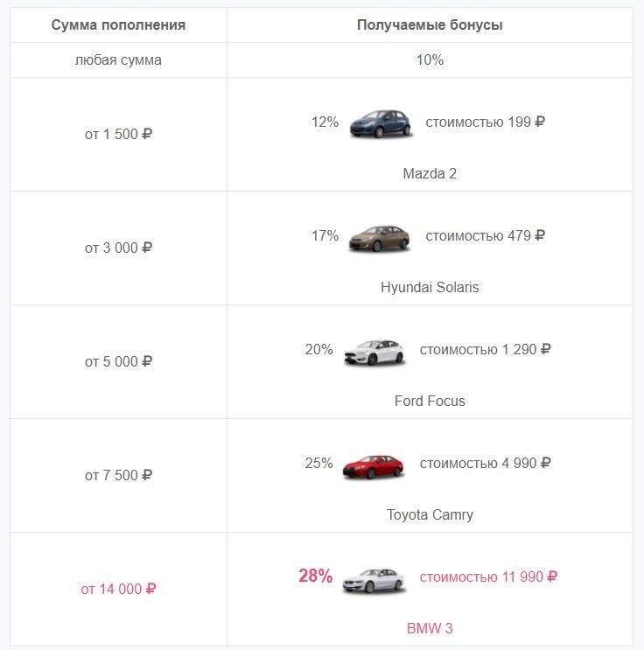Click the red Toyota Camry car image
This screenshot has height=650, width=644.
[373, 466]
